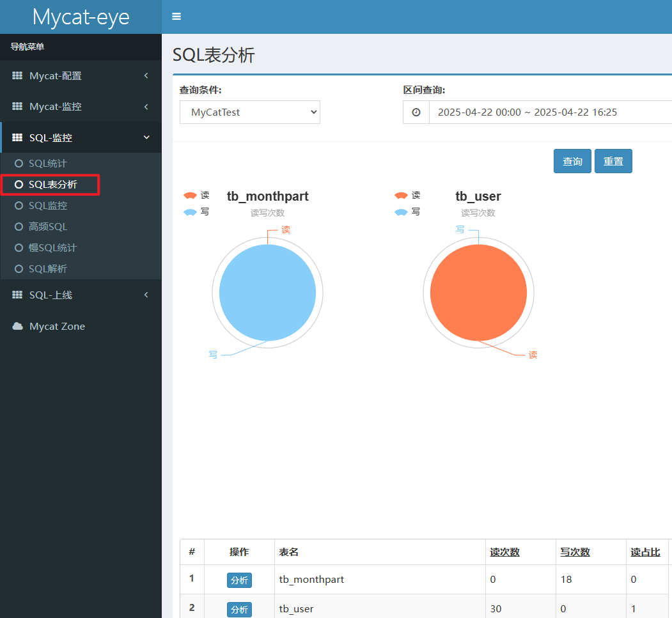Click the circle icon next to SQL统计
The height and width of the screenshot is (618, 672).
point(19,164)
